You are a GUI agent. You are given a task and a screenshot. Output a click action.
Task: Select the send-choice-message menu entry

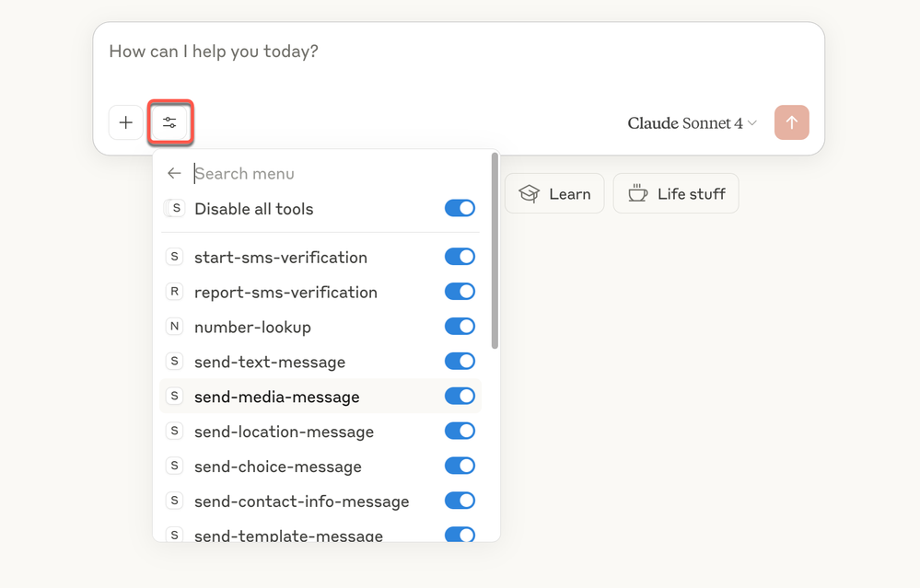point(277,467)
